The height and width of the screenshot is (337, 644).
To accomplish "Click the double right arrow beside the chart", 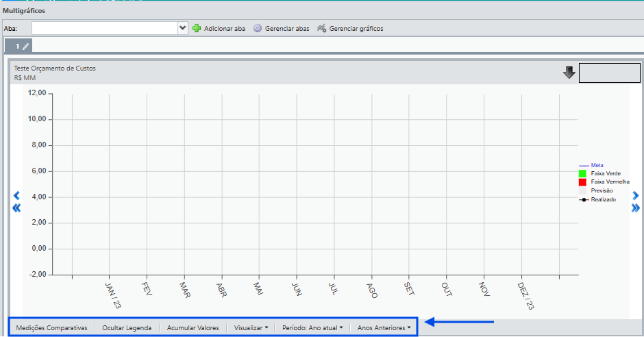I will [635, 208].
